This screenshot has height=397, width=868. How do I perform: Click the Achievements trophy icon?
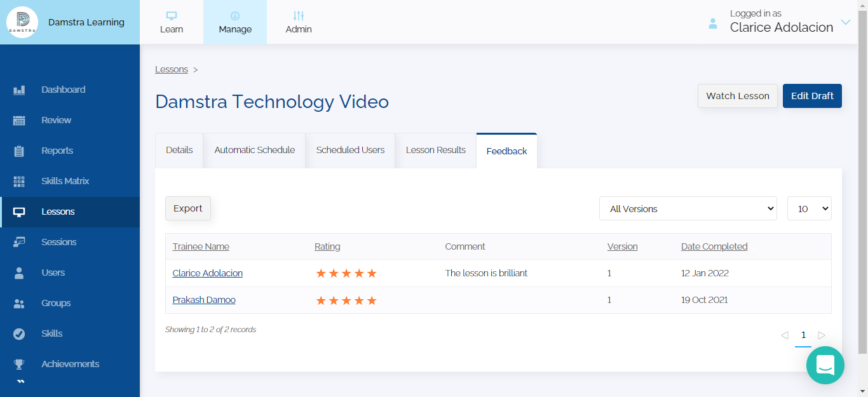tap(19, 365)
